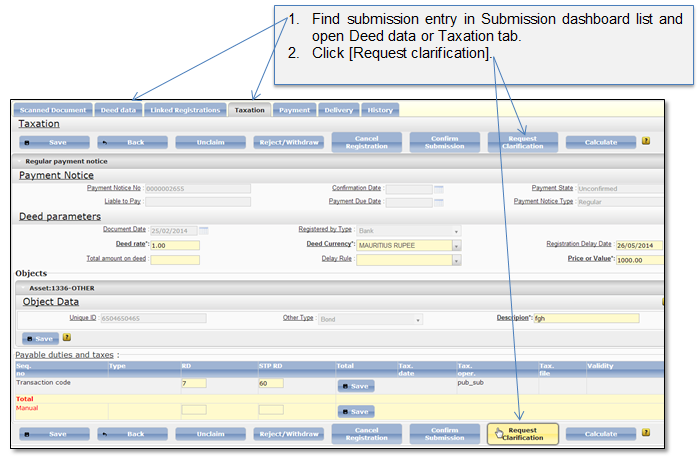Open the Linked Registrations tab
Screen dimensions: 699x461
(185, 110)
